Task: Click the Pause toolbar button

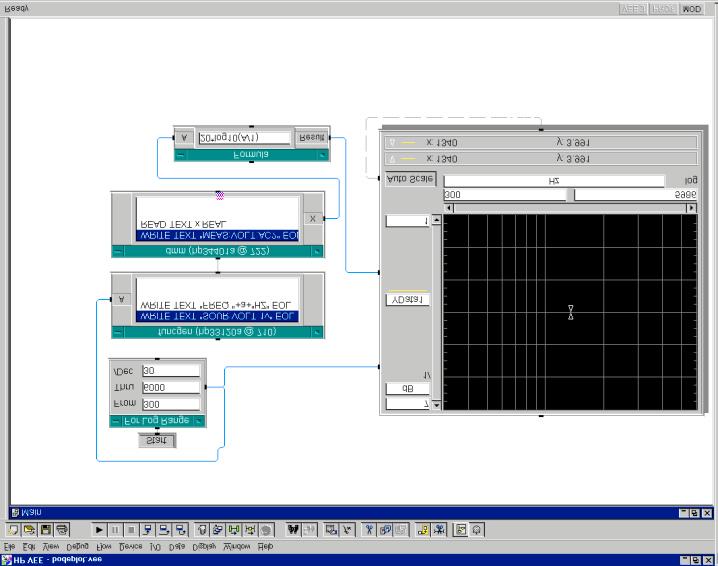Action: pos(115,530)
